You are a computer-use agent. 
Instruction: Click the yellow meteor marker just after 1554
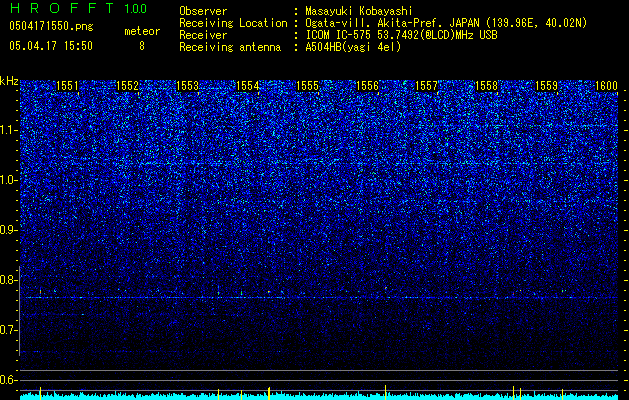point(269,393)
